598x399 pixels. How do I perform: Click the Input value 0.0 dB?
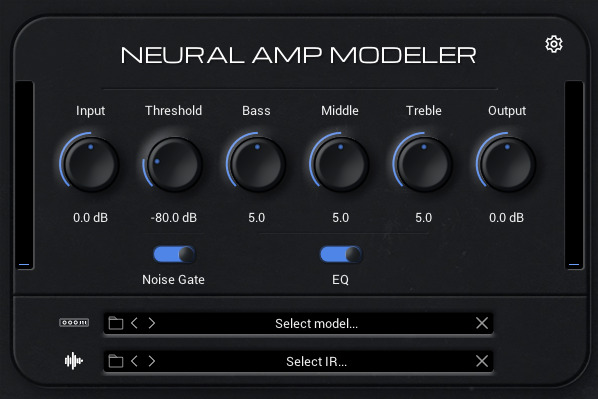[x=90, y=218]
